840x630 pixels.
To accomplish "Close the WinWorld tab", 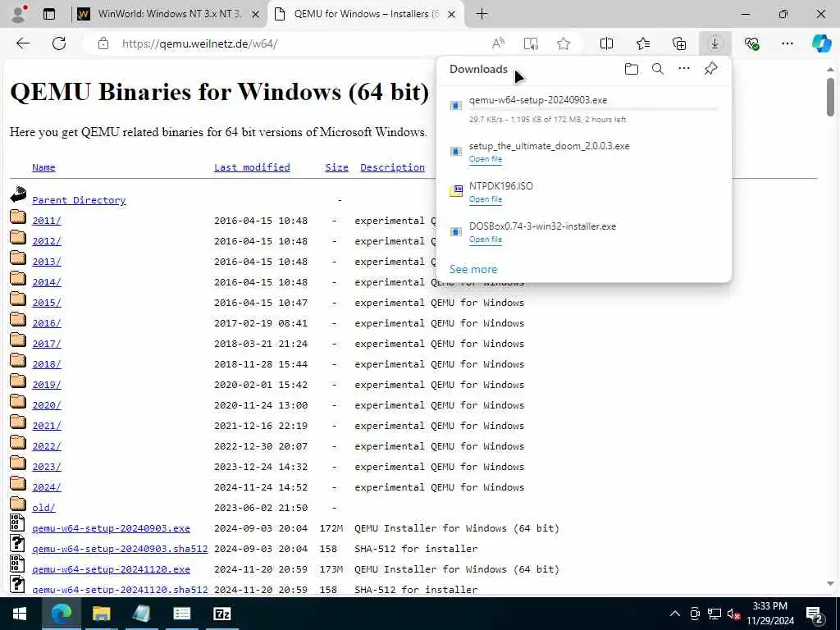I will point(256,15).
